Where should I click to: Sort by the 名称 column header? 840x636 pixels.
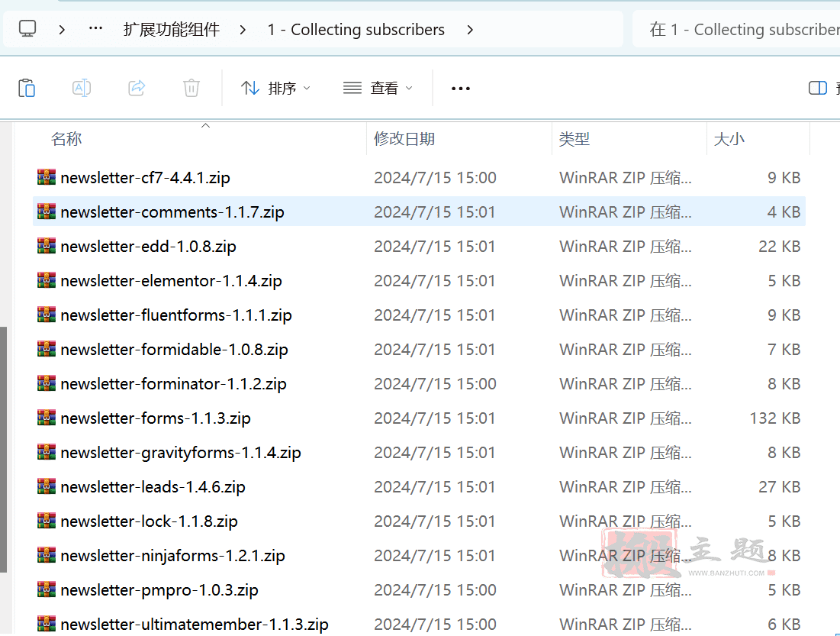tap(66, 139)
